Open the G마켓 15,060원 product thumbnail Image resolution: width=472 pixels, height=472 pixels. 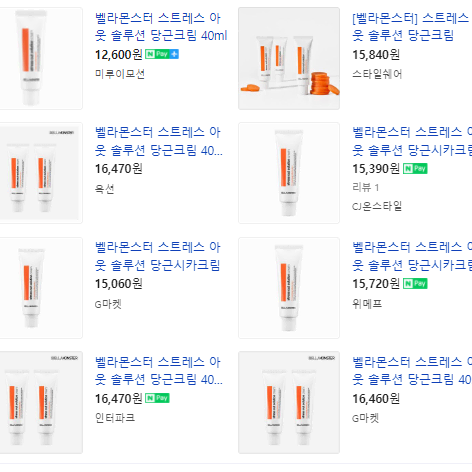pyautogui.click(x=41, y=288)
